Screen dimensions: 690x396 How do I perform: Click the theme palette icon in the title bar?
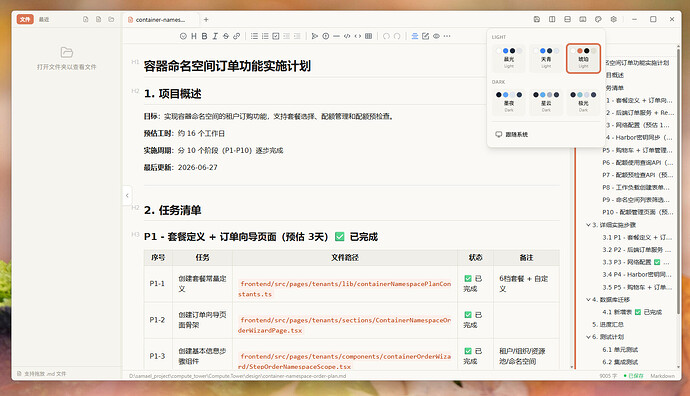pos(598,19)
